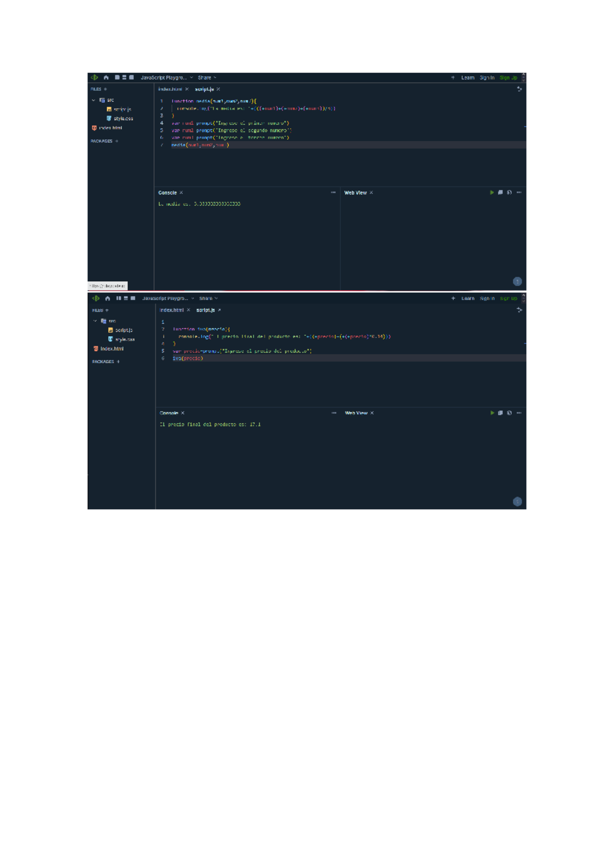Close index.html editor tab in lower playground

[x=188, y=310]
